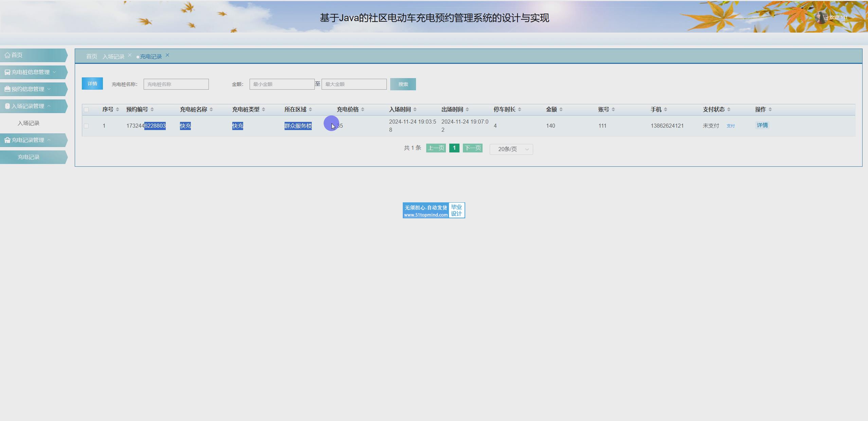Switch to the 首页 tab
Screen dimensions: 868x421
click(91, 56)
